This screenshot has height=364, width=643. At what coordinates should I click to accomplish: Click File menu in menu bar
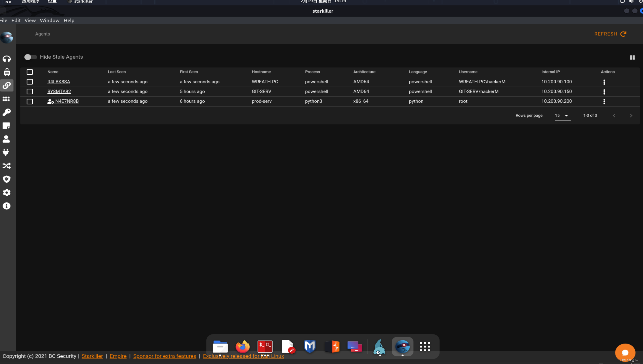tap(3, 20)
